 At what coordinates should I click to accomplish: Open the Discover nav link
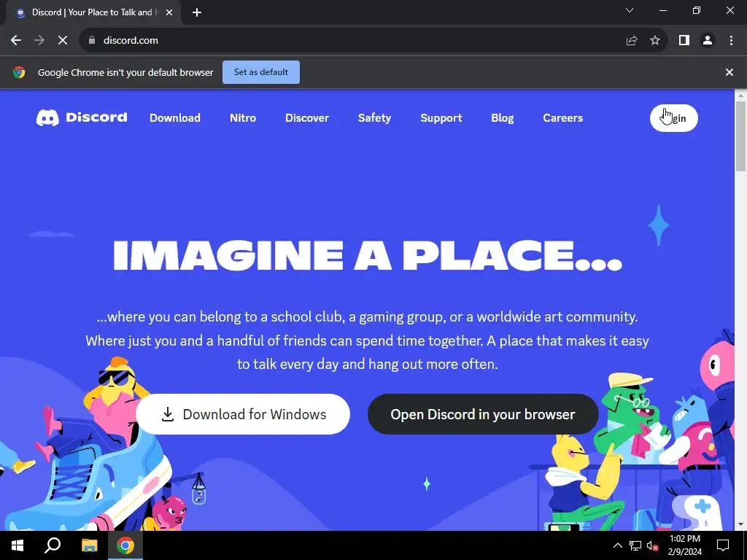(307, 118)
